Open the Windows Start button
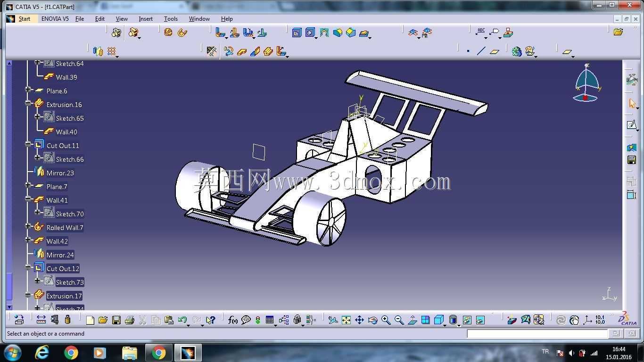Image resolution: width=644 pixels, height=362 pixels. point(12,353)
